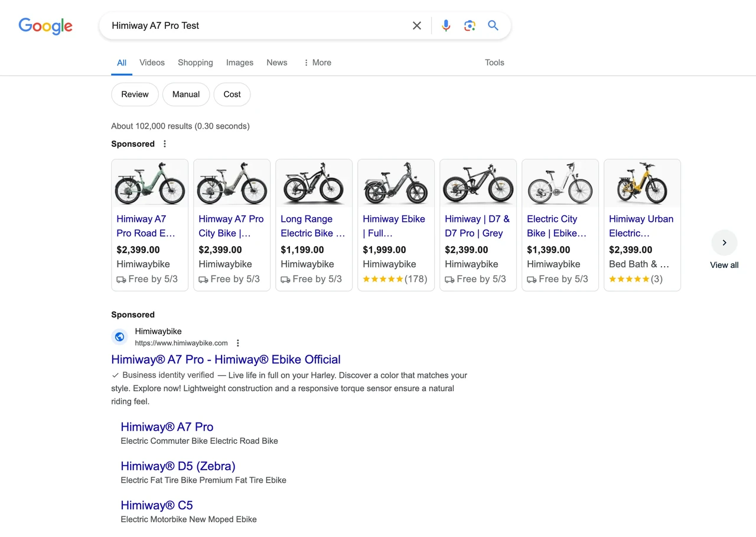Click the Business identity verified text

click(x=168, y=375)
